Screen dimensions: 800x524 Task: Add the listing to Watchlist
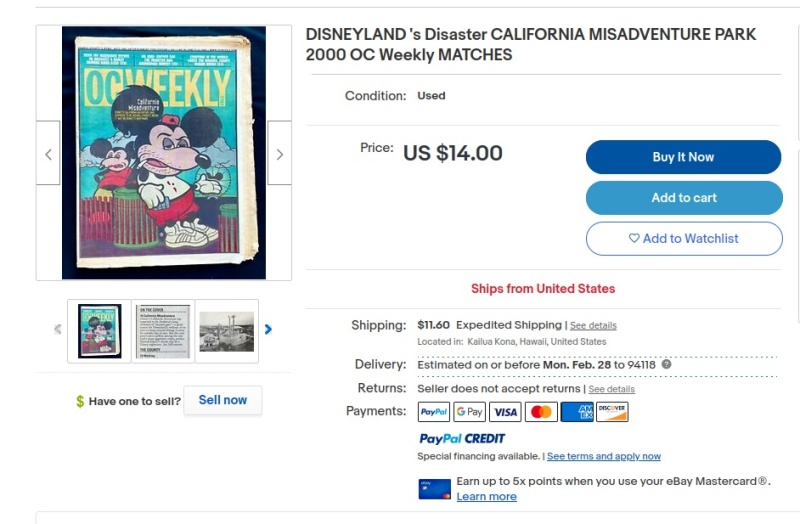(x=683, y=239)
